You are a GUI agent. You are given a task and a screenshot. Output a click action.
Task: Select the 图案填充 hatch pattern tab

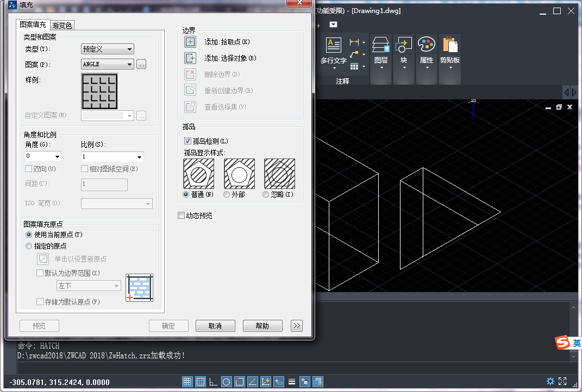34,24
